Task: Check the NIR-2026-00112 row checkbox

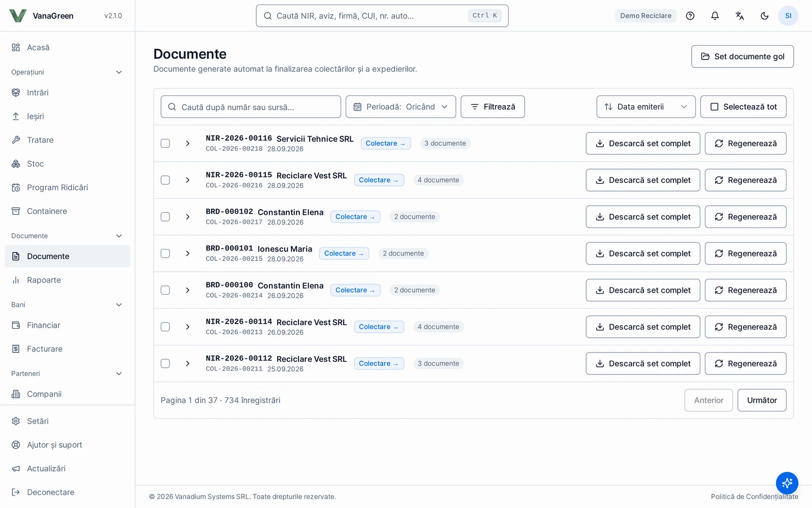Action: [165, 364]
